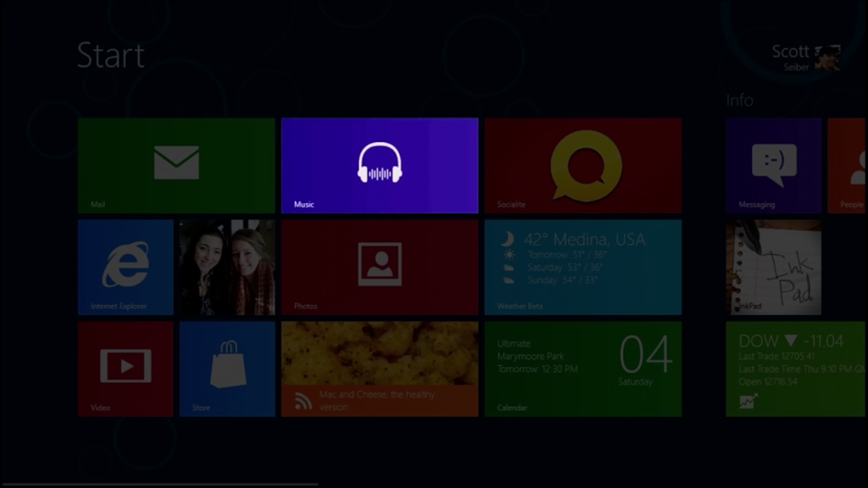This screenshot has height=488, width=868.
Task: Click the 42° Medina, USA weather text
Action: pyautogui.click(x=585, y=240)
